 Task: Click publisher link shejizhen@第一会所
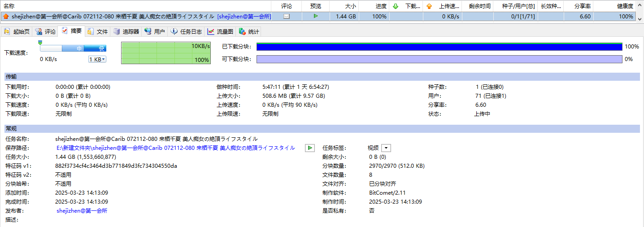coord(82,210)
